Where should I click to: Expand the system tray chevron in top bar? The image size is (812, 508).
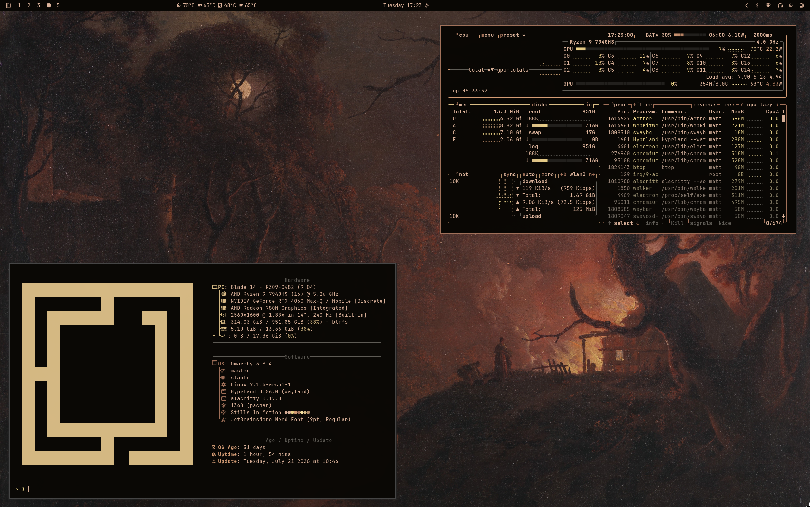tap(747, 5)
